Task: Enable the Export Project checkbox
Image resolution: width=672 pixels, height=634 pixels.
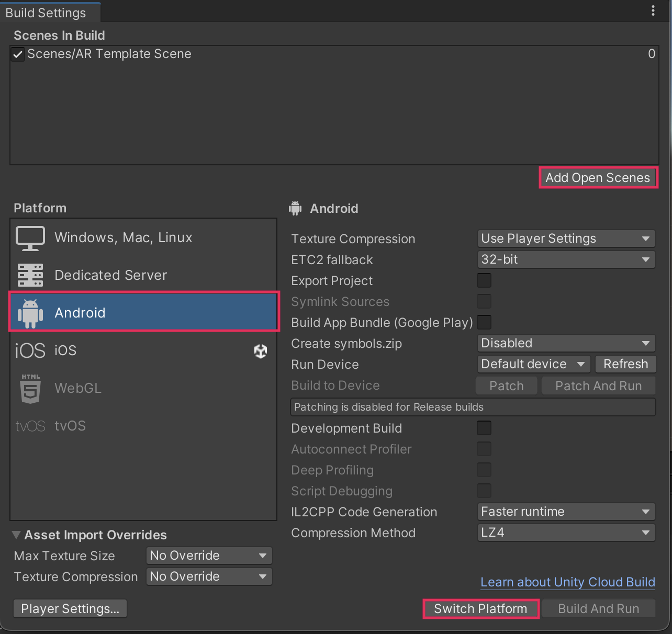Action: point(484,280)
